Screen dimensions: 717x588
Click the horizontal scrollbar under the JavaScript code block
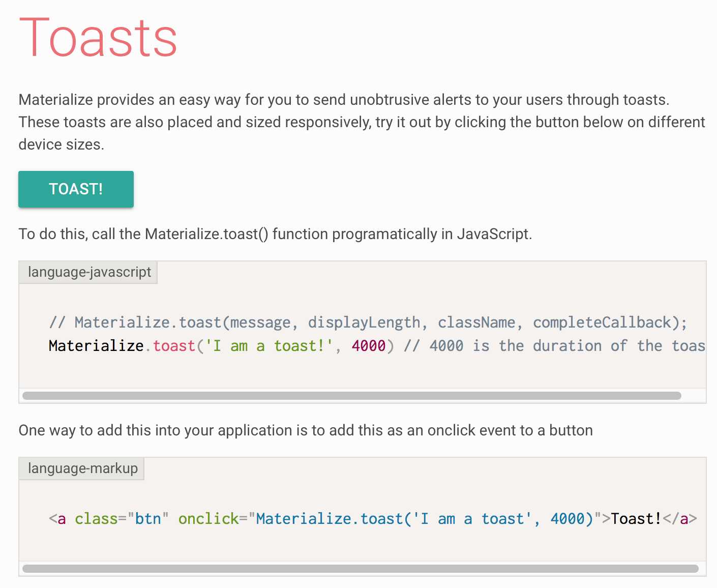[x=351, y=396]
